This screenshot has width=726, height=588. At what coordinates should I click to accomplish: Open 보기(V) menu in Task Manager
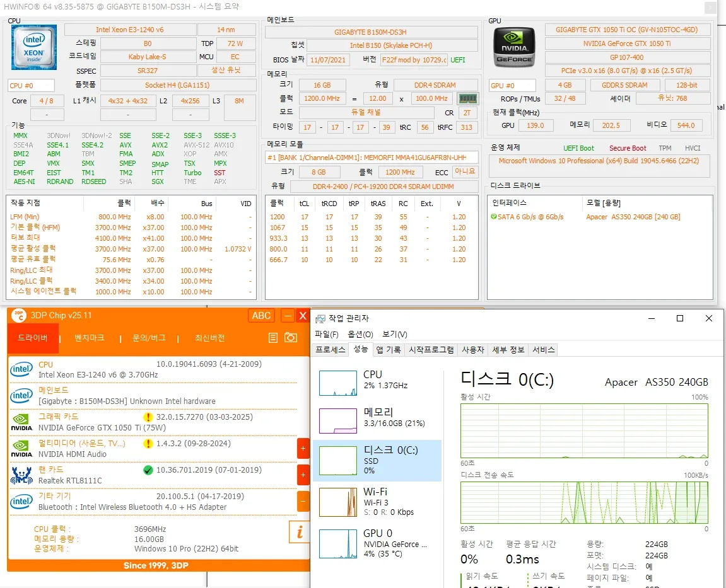394,334
